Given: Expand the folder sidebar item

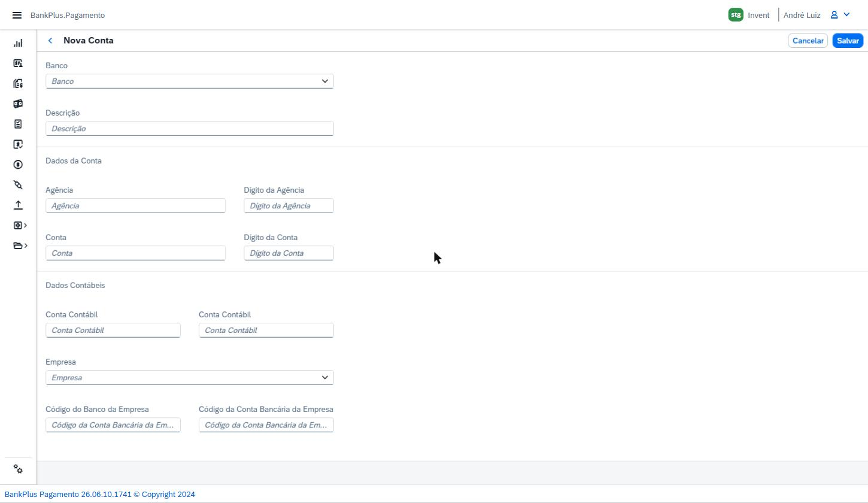Looking at the screenshot, I should click(x=20, y=246).
